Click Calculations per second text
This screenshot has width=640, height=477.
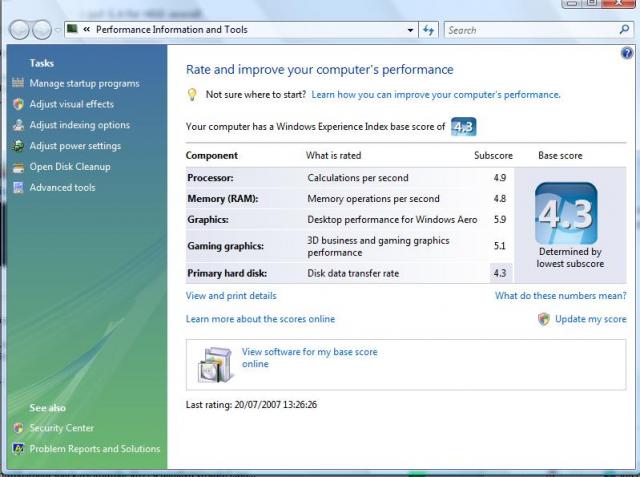coord(358,178)
